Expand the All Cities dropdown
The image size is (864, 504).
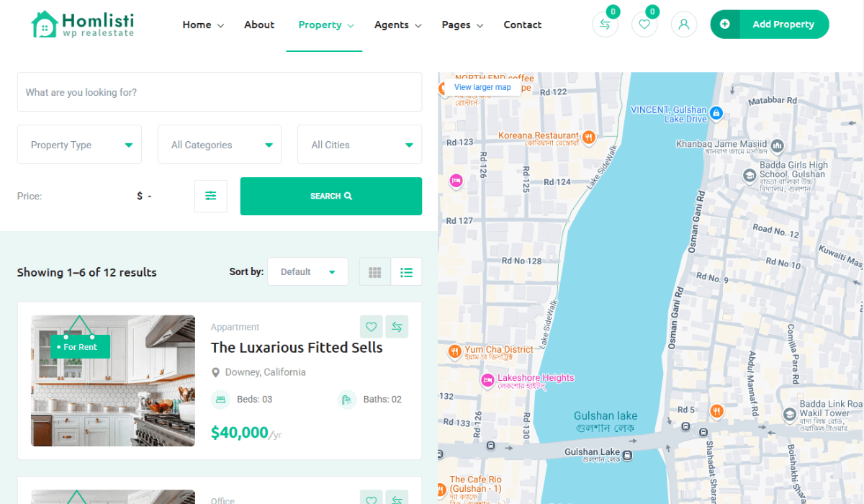[360, 145]
